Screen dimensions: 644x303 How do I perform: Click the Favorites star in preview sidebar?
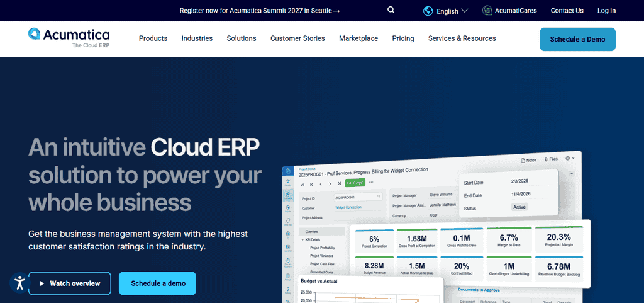click(288, 181)
